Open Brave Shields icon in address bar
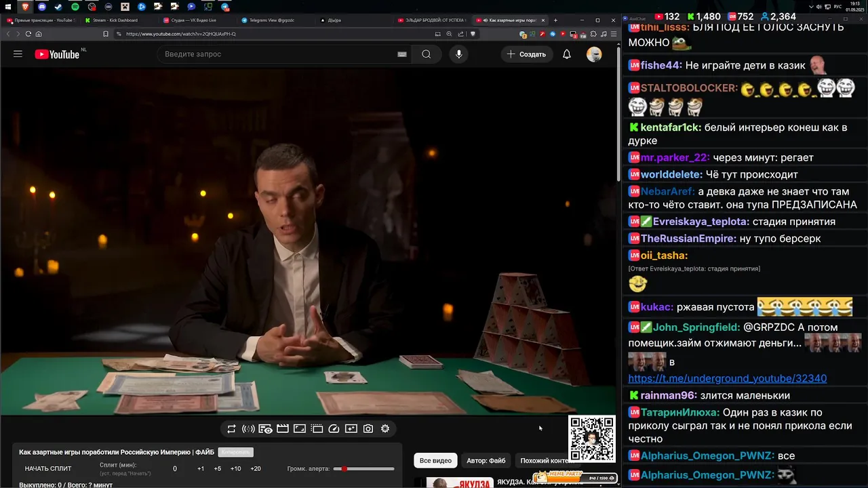 coord(473,34)
